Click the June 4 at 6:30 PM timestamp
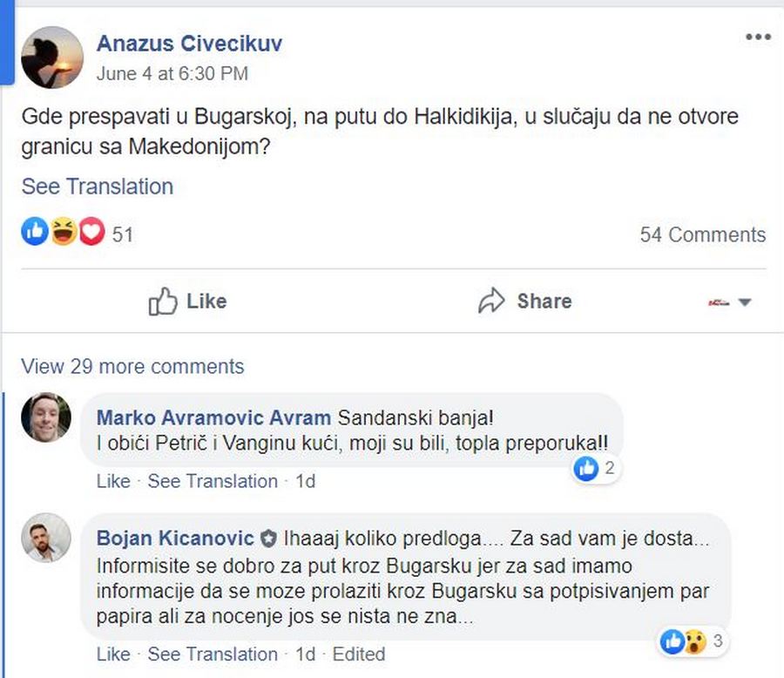This screenshot has height=678, width=784. pos(172,74)
